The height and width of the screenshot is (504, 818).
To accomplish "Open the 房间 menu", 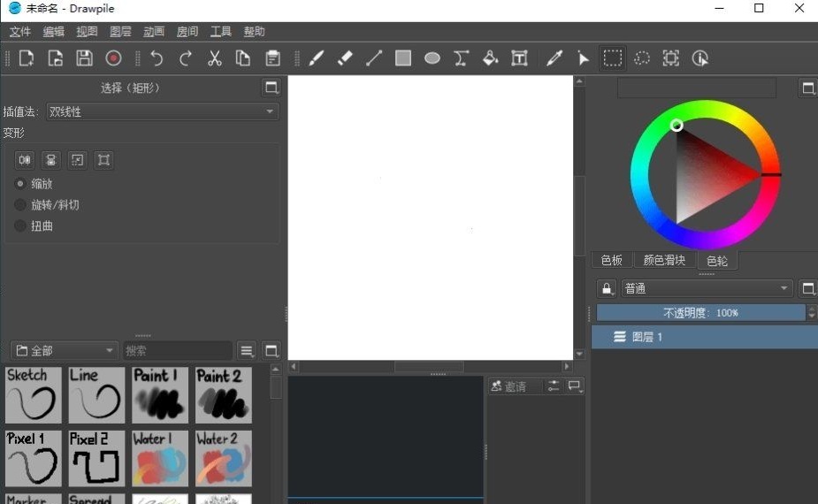I will click(x=187, y=32).
